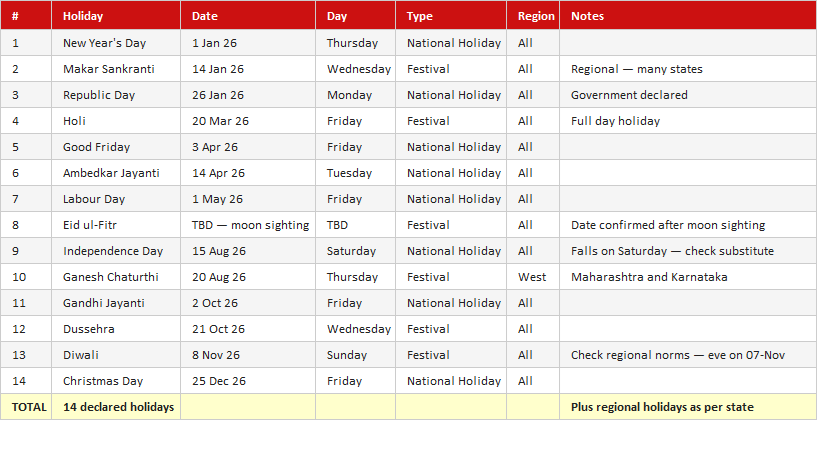The image size is (817, 472).
Task: Select Type cell in Christmas Day row
Action: (x=451, y=381)
